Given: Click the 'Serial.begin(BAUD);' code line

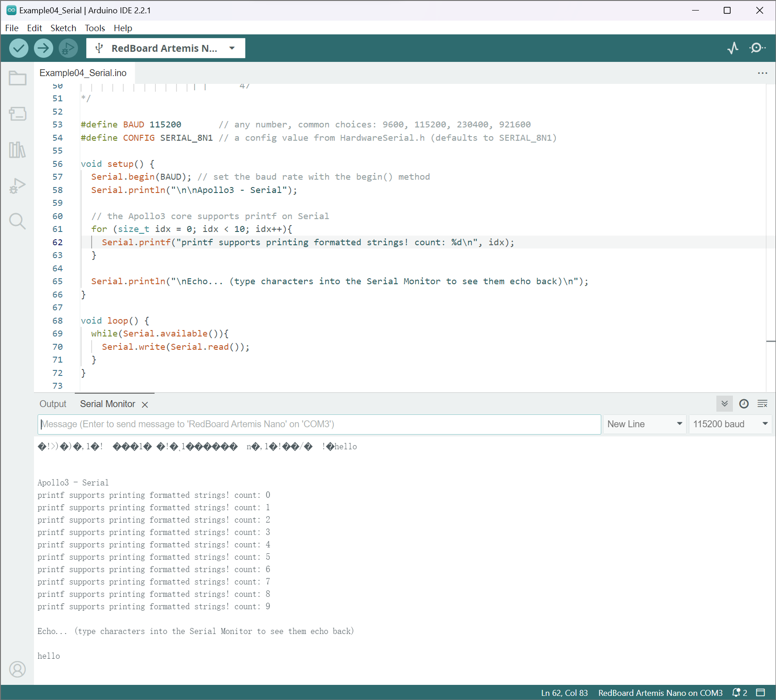Looking at the screenshot, I should coord(141,176).
